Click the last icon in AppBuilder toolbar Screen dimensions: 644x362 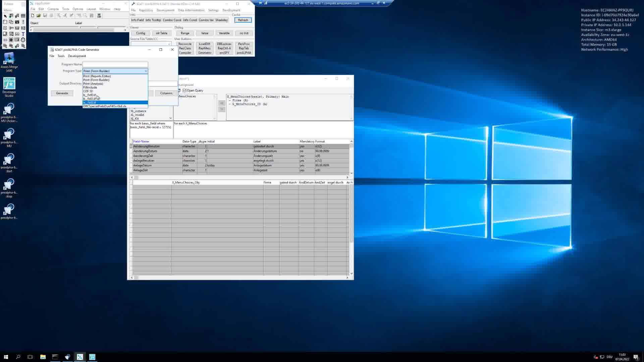(99, 15)
